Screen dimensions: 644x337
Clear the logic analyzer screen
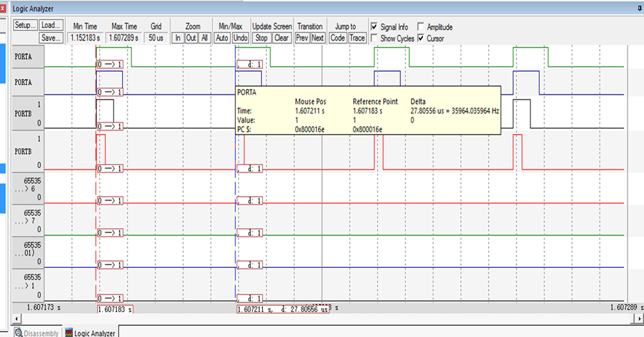(x=282, y=38)
